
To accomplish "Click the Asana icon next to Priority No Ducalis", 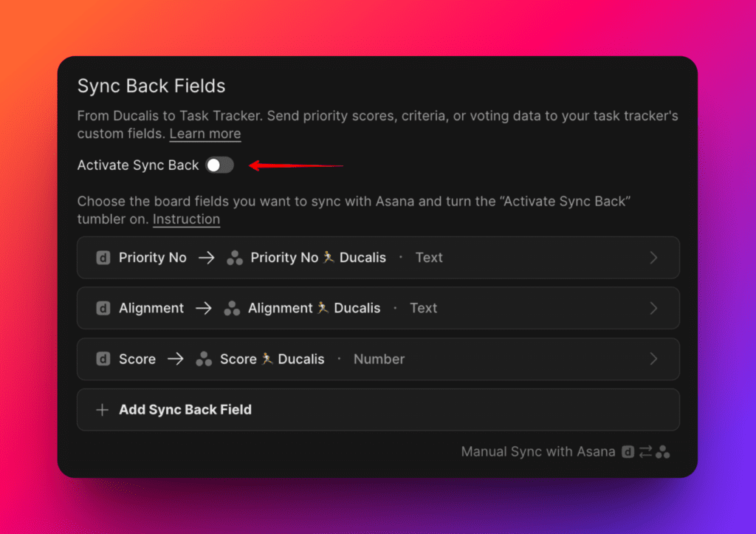I will (234, 257).
